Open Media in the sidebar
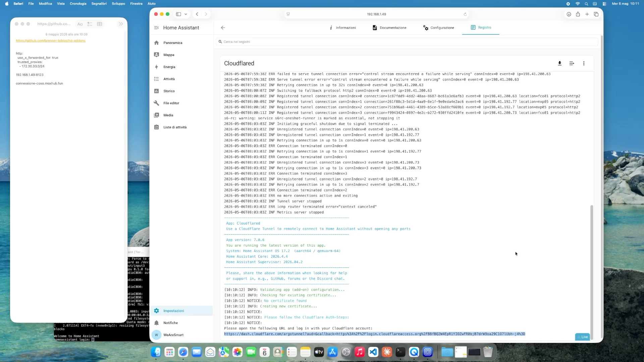This screenshot has width=644, height=362. pyautogui.click(x=181, y=115)
